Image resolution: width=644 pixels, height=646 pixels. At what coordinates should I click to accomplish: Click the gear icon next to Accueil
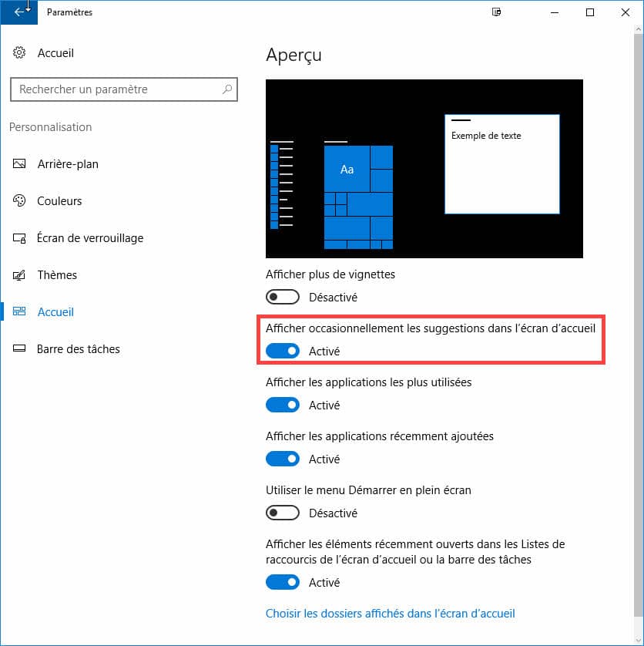tap(19, 52)
